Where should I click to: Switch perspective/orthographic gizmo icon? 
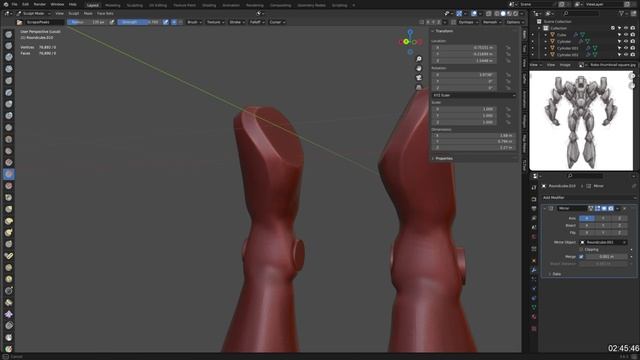pyautogui.click(x=419, y=87)
